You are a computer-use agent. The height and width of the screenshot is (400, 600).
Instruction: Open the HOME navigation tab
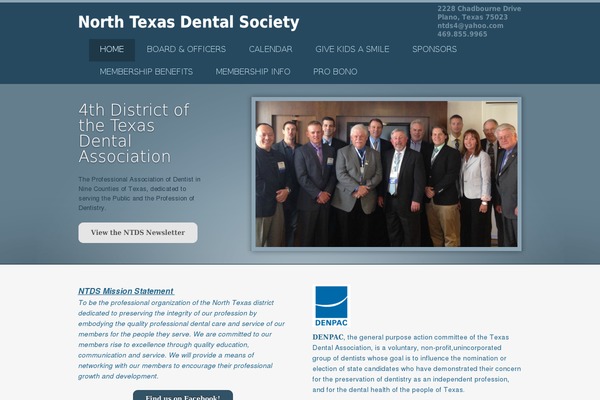pos(112,50)
